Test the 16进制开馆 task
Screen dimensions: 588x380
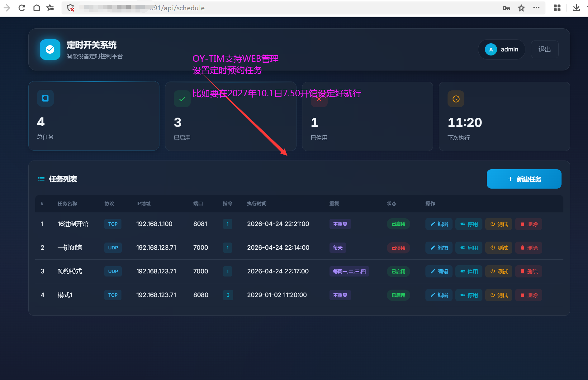(499, 224)
